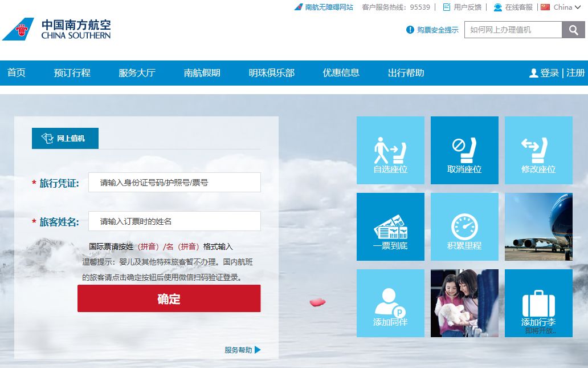Screen dimensions: 588x368
Task: Click the 旅行凭证 ID number input field
Action: tap(174, 183)
